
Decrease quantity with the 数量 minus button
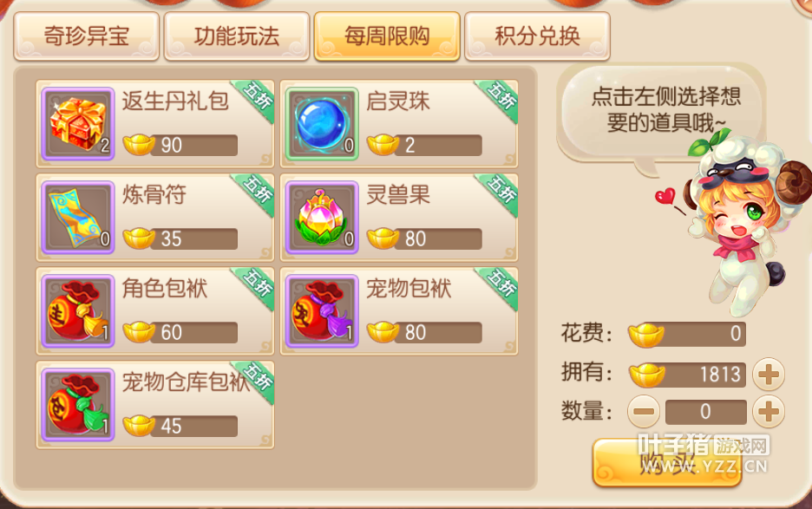point(644,412)
